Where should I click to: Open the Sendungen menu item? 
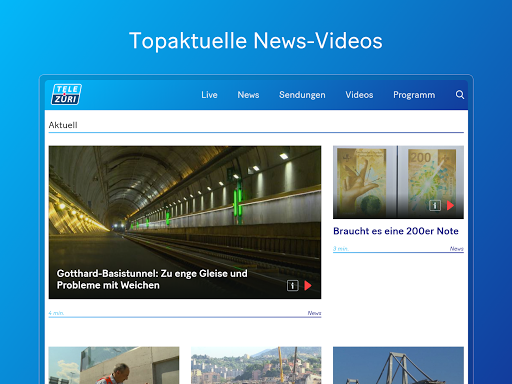302,95
